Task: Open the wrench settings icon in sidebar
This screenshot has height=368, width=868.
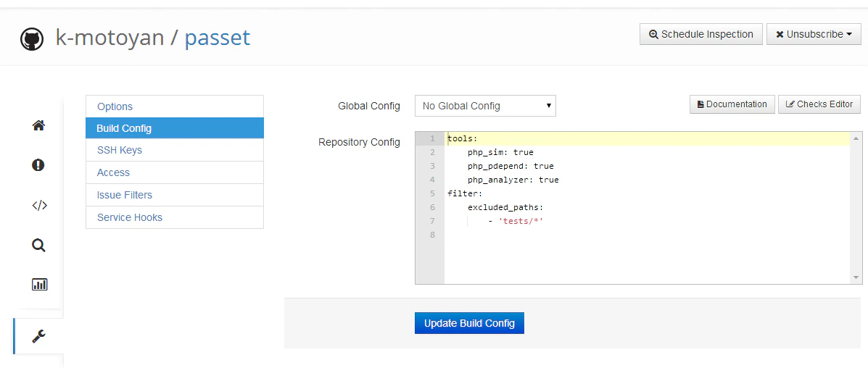Action: pos(38,336)
